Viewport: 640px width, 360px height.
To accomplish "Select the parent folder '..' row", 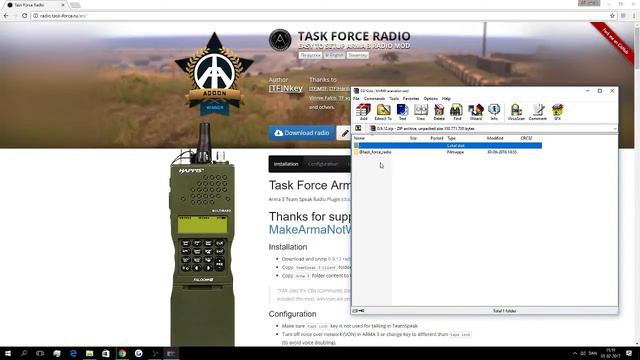I will click(x=448, y=145).
